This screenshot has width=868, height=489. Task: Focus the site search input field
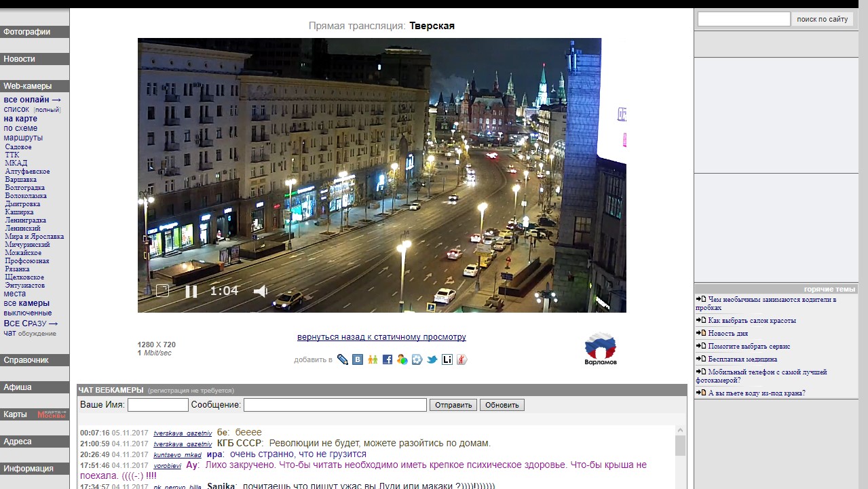click(x=744, y=19)
